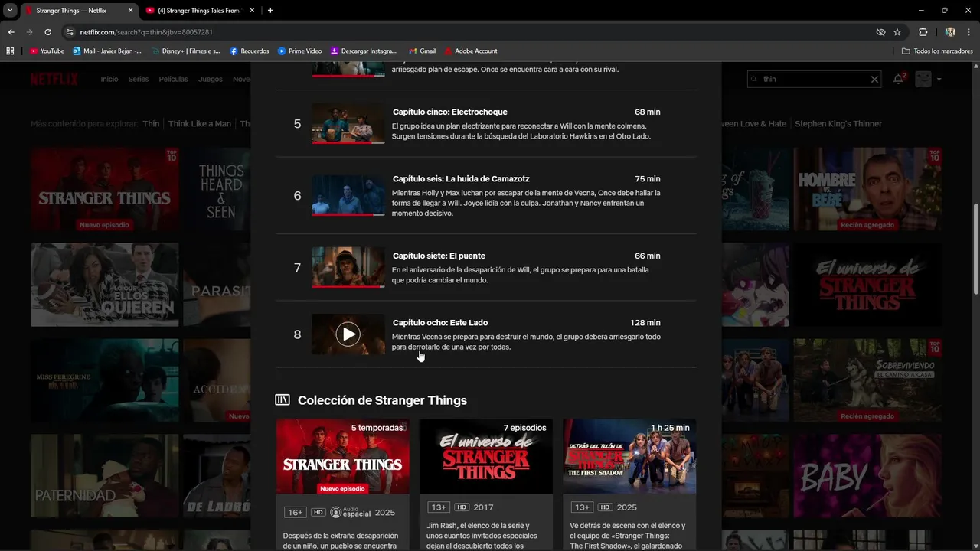980x551 pixels.
Task: Open episode 7 El puente thumbnail
Action: (348, 267)
